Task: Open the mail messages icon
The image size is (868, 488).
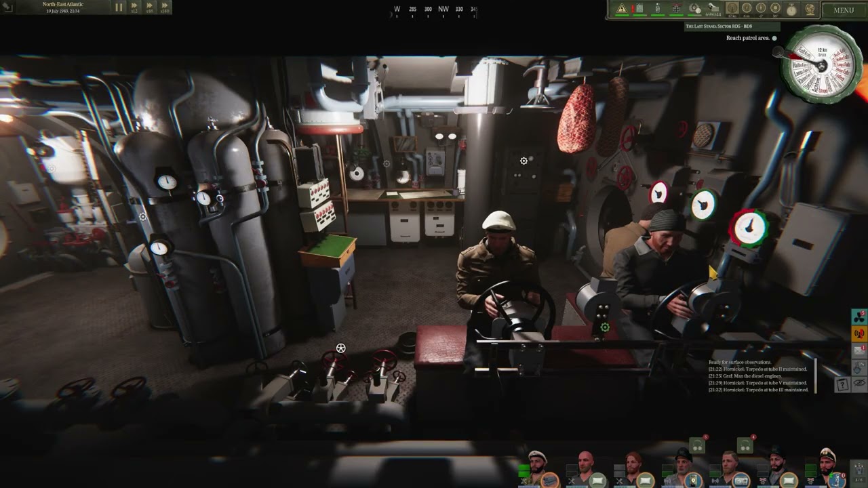Action: [x=859, y=350]
